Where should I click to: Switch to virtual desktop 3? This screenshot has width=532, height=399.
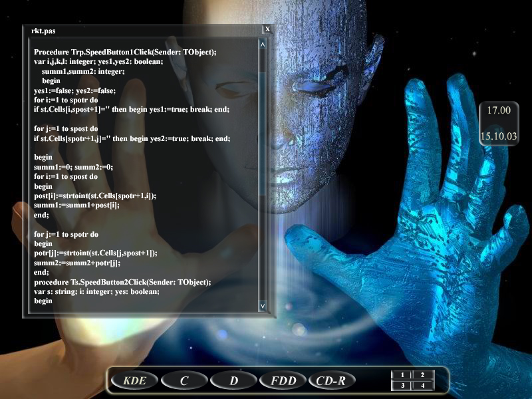(x=402, y=386)
